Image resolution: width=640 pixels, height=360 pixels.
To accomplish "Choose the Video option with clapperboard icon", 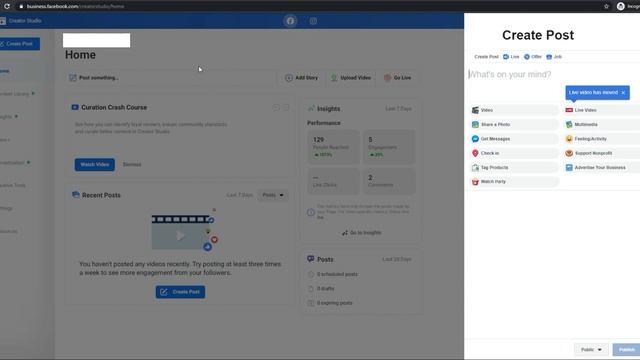I will (514, 110).
